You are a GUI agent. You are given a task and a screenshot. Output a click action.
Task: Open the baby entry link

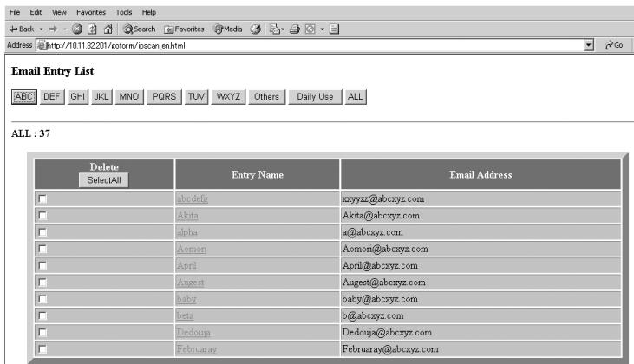186,299
